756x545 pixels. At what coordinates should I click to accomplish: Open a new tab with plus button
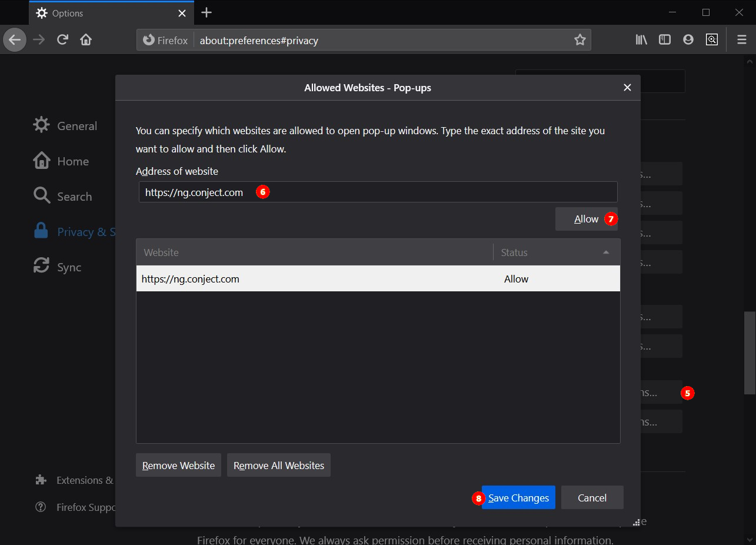click(x=206, y=13)
